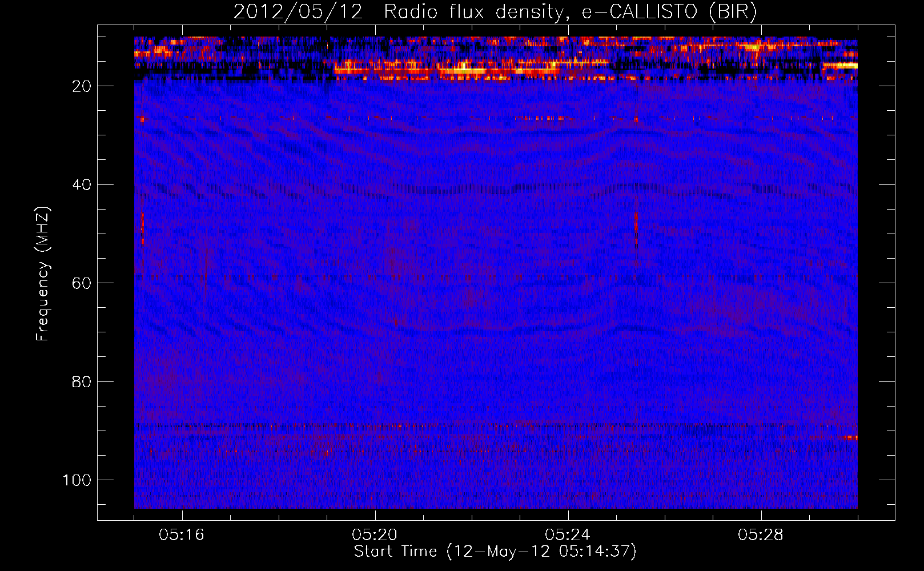The width and height of the screenshot is (924, 571).
Task: Click the '05:20' time tick label
Action: click(375, 535)
